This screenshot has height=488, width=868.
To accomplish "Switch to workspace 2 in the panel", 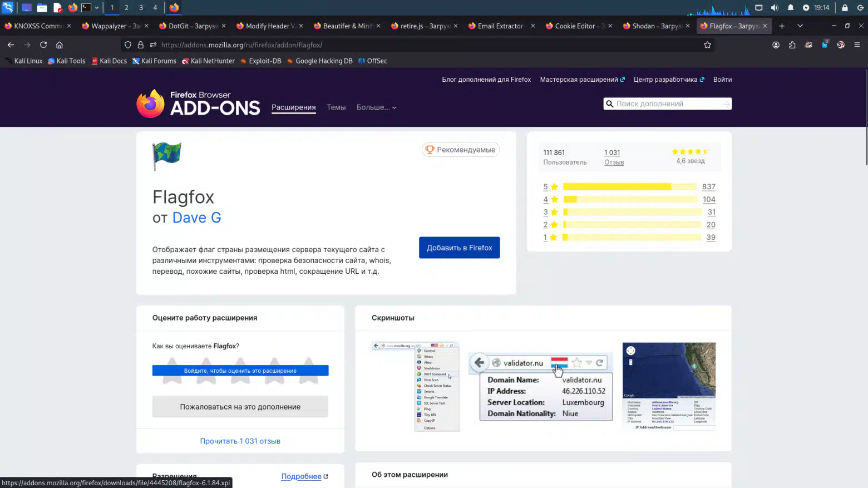I will (x=126, y=8).
